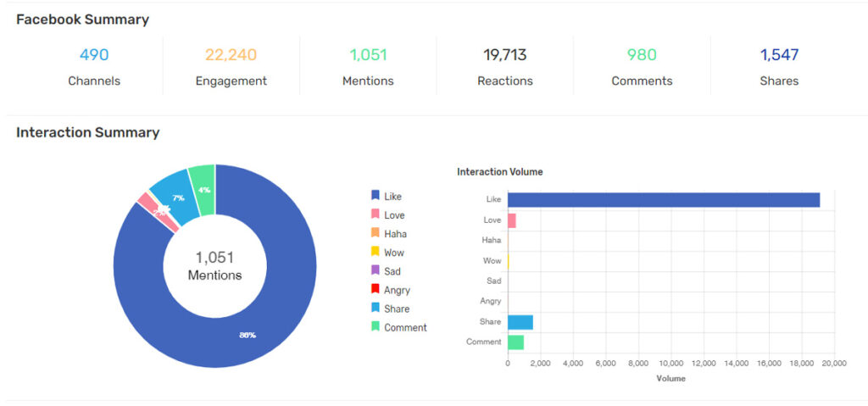The height and width of the screenshot is (406, 868).
Task: Click the blue Like legend icon
Action: (375, 196)
